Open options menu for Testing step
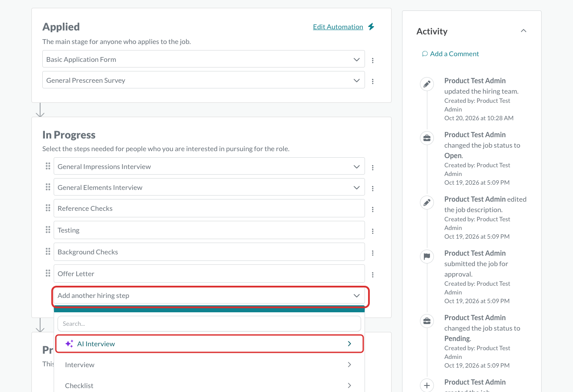Screen dimensions: 573x392 (x=373, y=231)
